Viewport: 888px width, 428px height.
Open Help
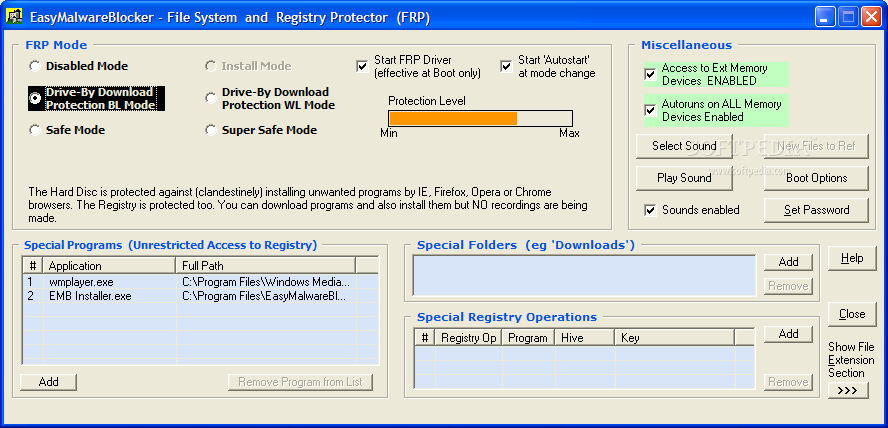852,258
